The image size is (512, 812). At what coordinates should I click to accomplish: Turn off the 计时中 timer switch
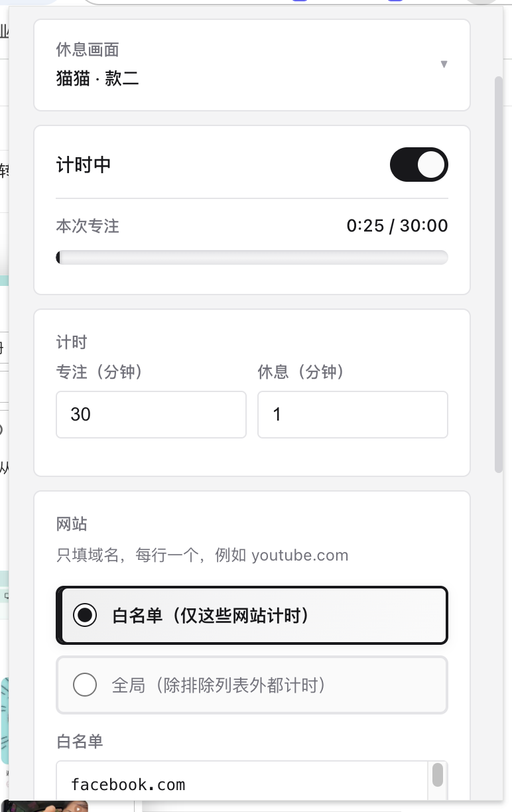[x=418, y=165]
